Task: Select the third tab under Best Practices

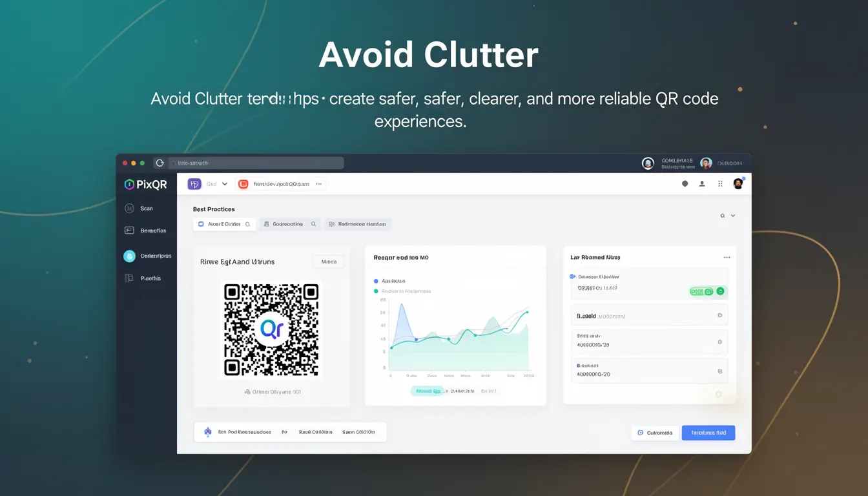Action: coord(358,224)
